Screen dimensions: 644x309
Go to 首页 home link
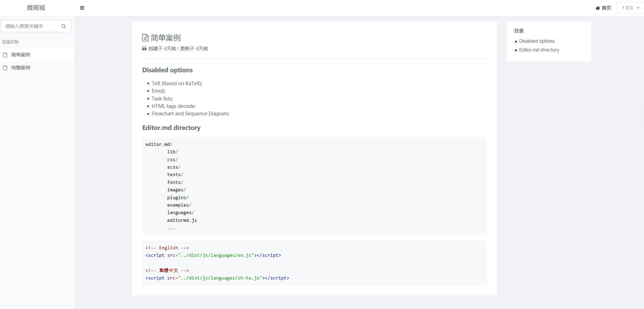[603, 8]
